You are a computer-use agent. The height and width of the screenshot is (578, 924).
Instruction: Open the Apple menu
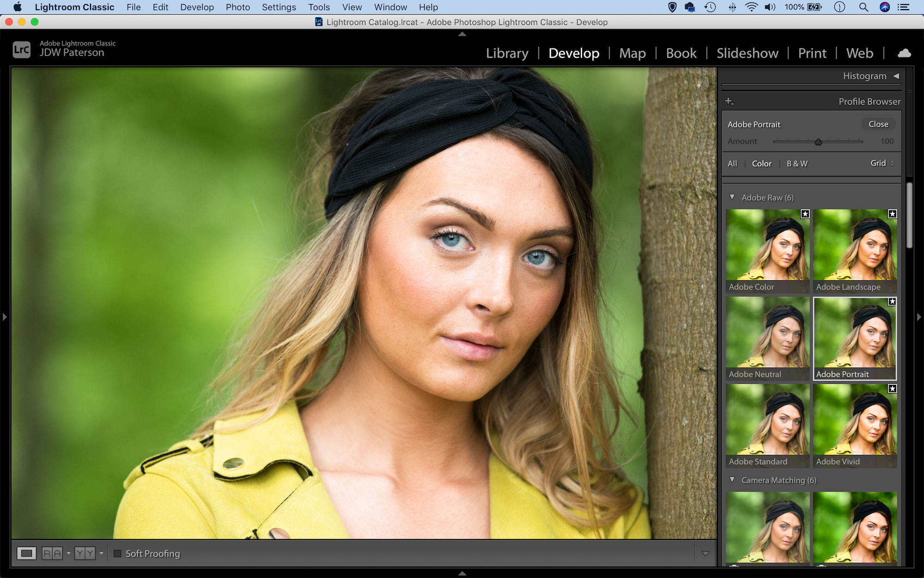coord(18,7)
